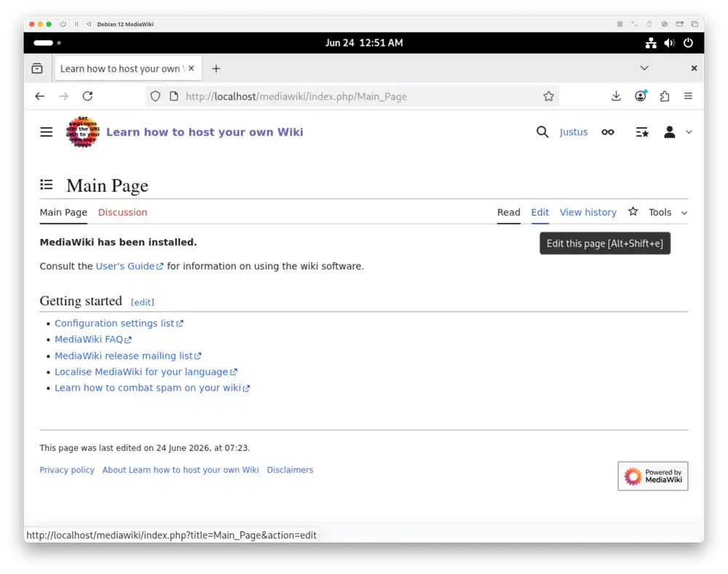Open the extensions puzzle icon
The height and width of the screenshot is (574, 728).
(x=665, y=96)
